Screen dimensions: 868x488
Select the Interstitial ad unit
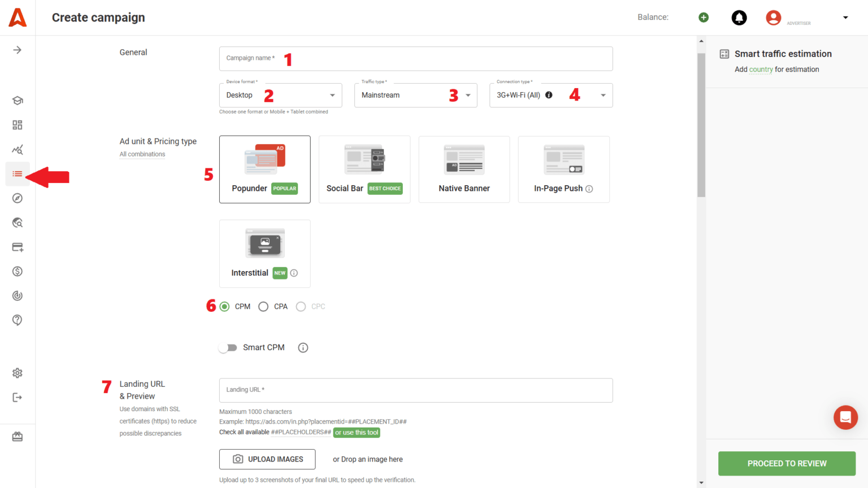(x=264, y=254)
